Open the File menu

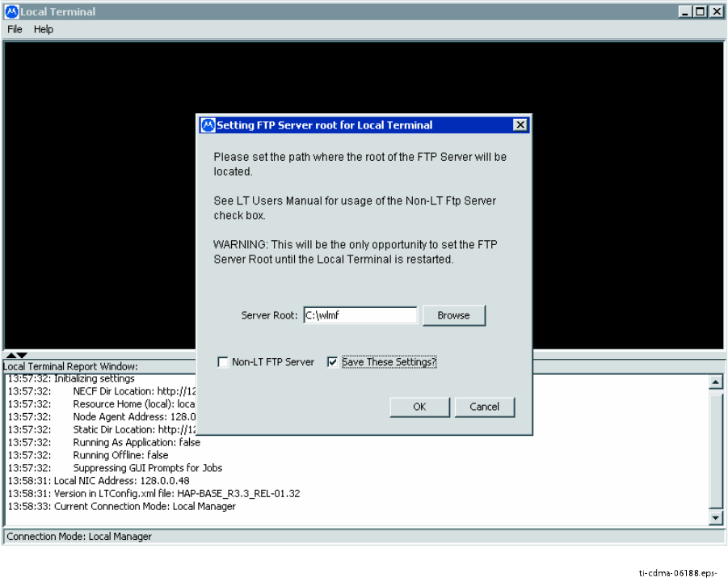click(15, 29)
